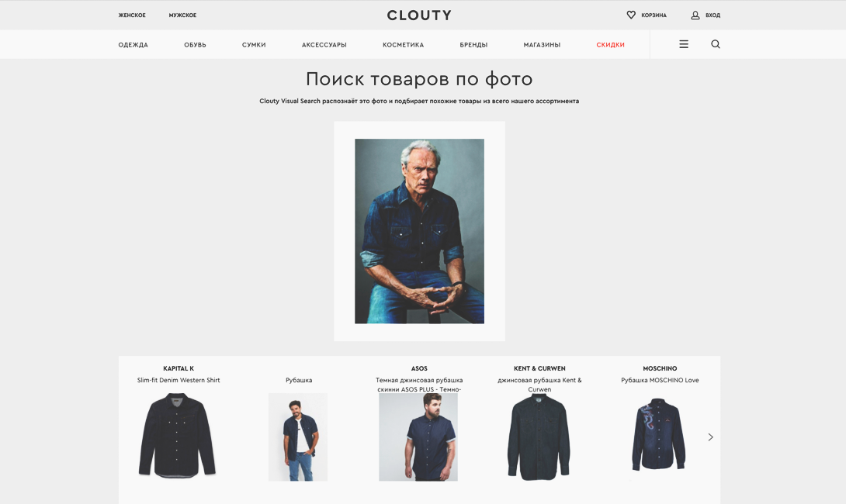Show next products with right arrow

(x=711, y=437)
